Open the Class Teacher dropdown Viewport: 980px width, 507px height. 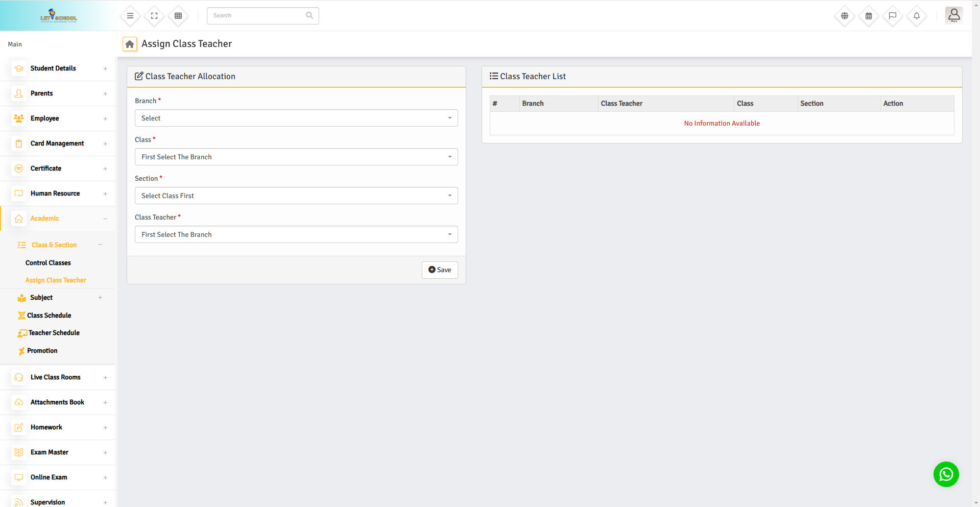tap(296, 234)
